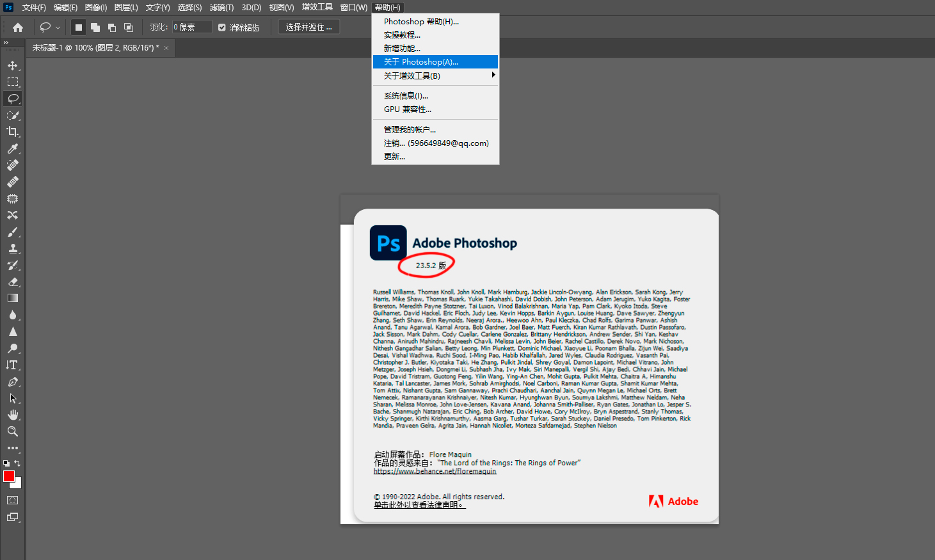Choose the Eraser tool
The width and height of the screenshot is (935, 560).
(x=12, y=282)
